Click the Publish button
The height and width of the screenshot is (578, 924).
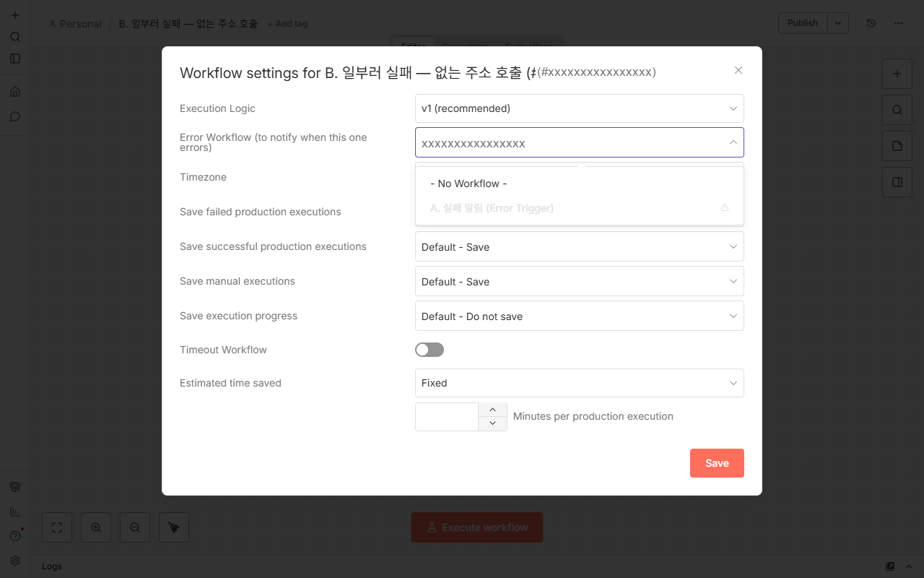click(x=802, y=23)
